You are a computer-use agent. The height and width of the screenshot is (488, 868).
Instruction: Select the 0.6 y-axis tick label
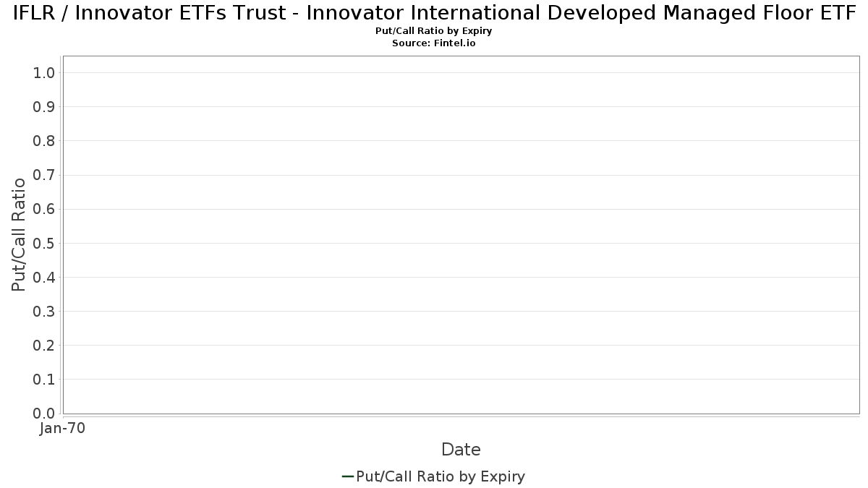tap(44, 209)
